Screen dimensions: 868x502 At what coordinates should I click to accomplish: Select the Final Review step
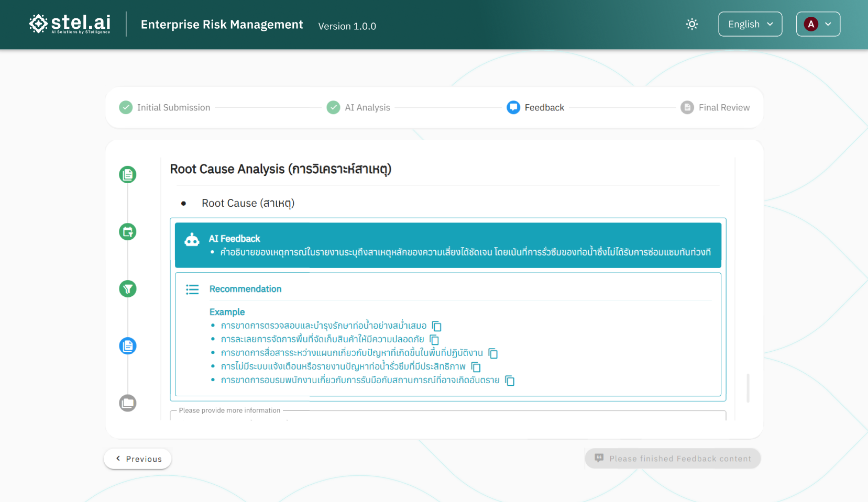pos(715,107)
